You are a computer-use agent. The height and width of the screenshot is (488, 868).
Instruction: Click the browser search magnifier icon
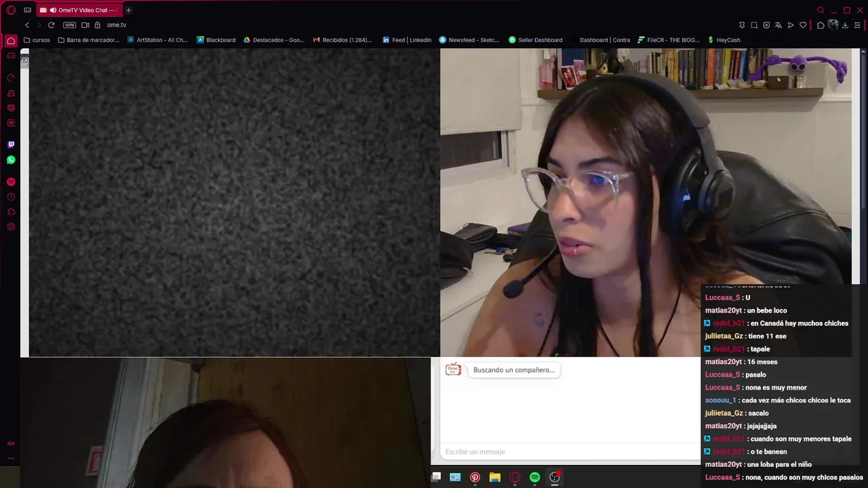point(821,10)
